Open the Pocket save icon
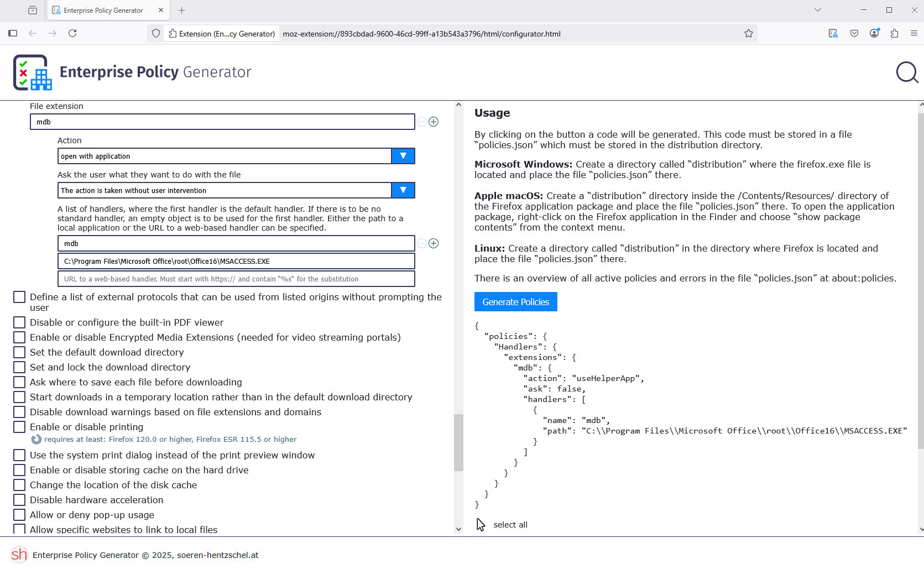 (854, 33)
